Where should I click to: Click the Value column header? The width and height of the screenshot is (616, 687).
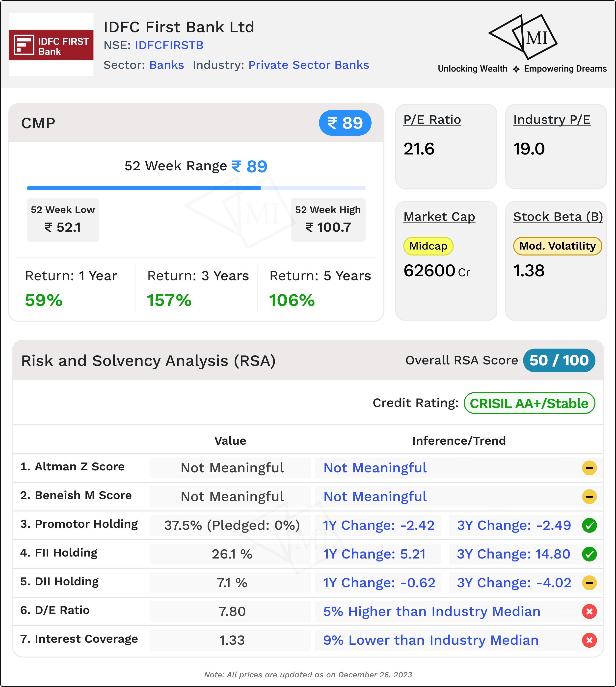click(x=230, y=441)
